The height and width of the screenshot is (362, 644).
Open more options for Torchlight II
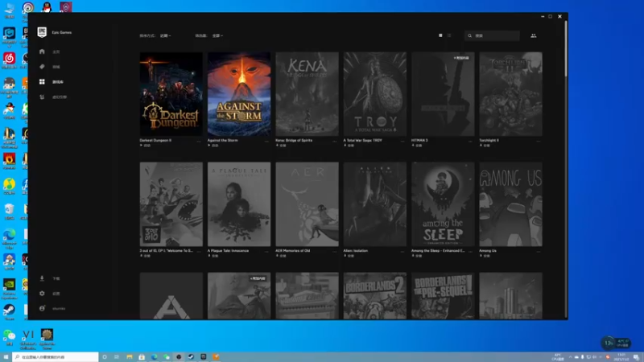[539, 141]
